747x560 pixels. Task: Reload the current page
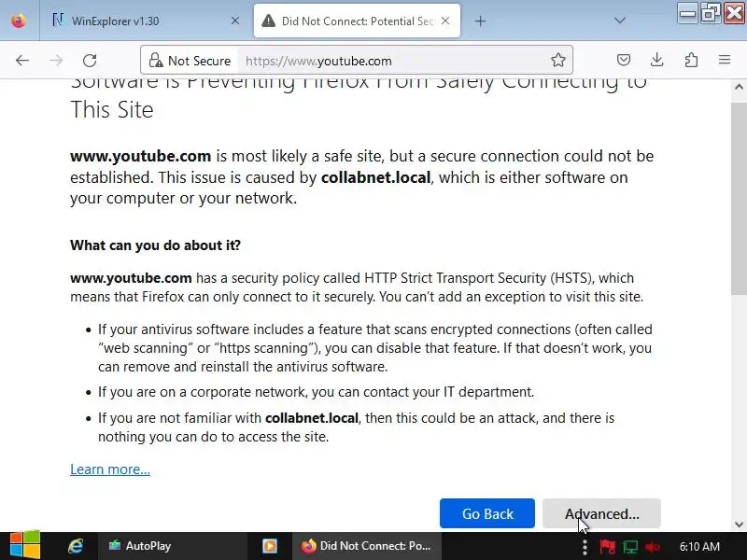coord(90,61)
